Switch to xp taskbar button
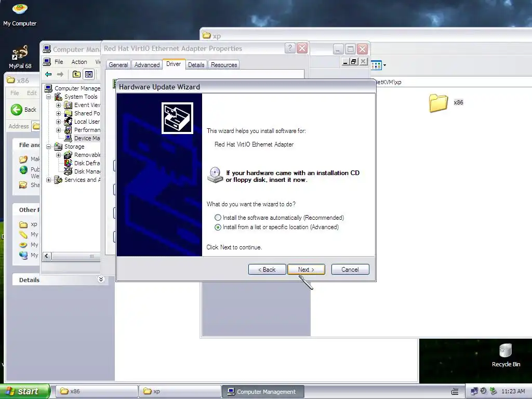Image resolution: width=532 pixels, height=399 pixels. [x=180, y=391]
